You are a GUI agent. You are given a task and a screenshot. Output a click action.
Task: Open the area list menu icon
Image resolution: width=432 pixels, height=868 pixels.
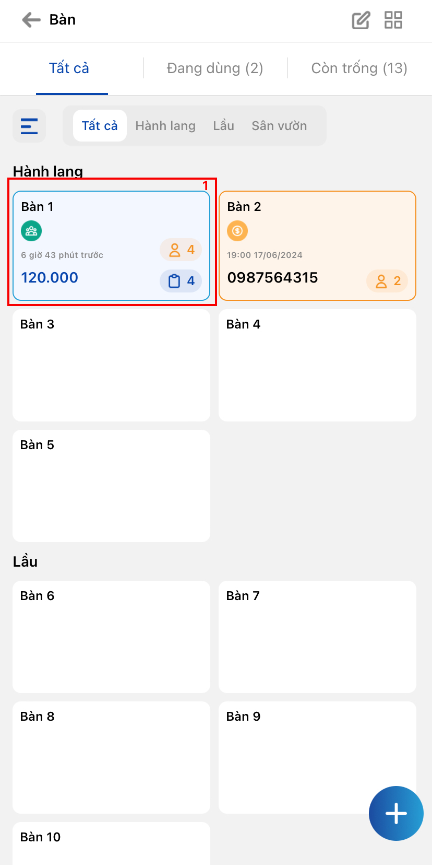(29, 126)
